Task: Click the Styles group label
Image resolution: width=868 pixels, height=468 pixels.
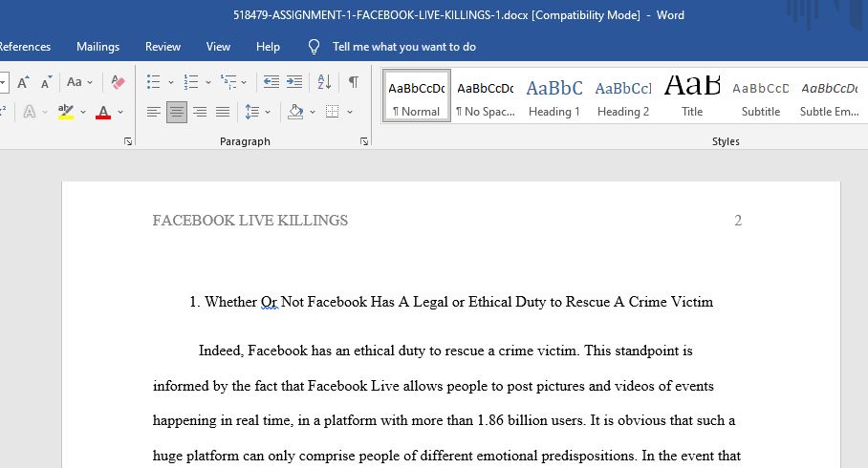Action: click(726, 141)
